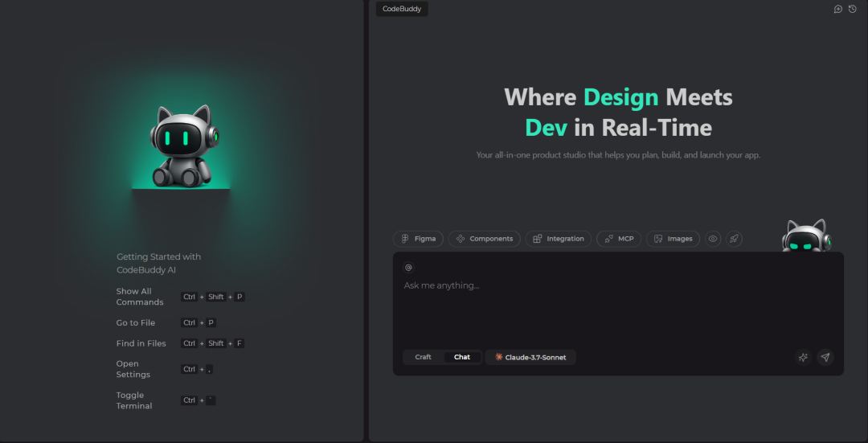The height and width of the screenshot is (443, 868).
Task: Click the Components diamond icon
Action: point(460,239)
